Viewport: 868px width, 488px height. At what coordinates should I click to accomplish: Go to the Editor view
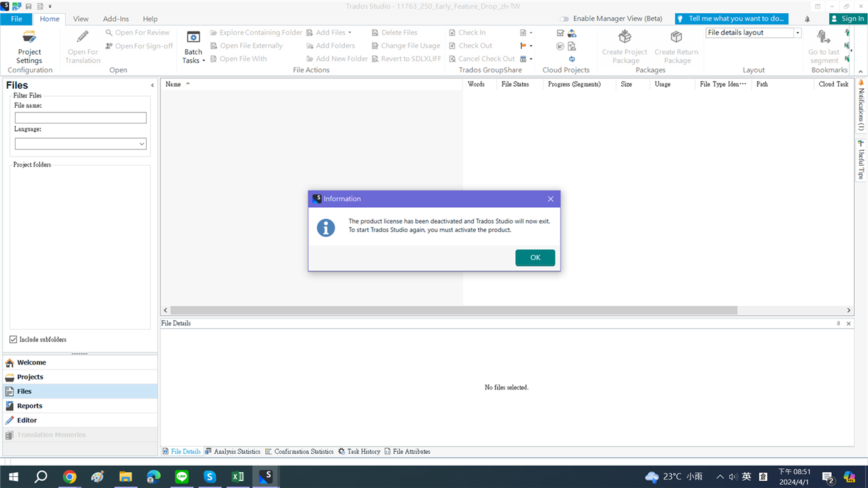(x=80, y=420)
